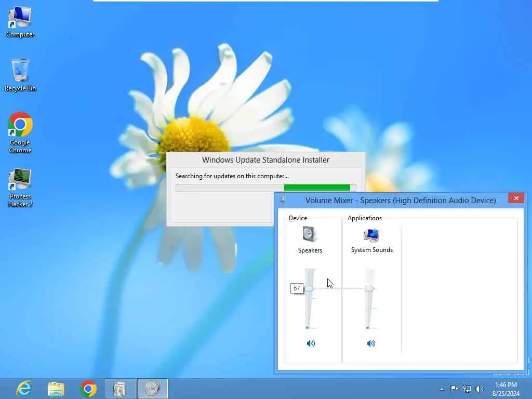Click the Volume Mixer taskbar button
The width and height of the screenshot is (532, 399).
(x=153, y=389)
